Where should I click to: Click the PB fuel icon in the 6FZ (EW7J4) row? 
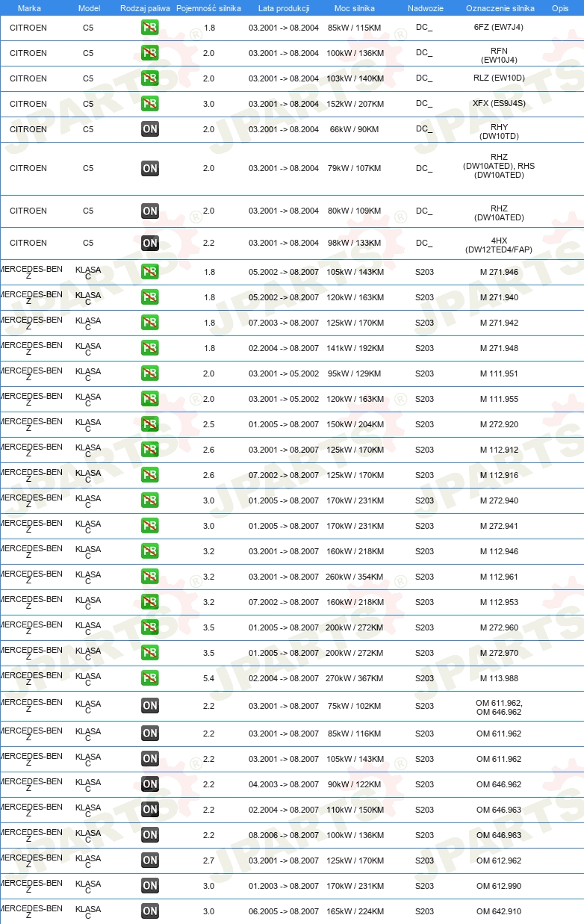point(150,28)
